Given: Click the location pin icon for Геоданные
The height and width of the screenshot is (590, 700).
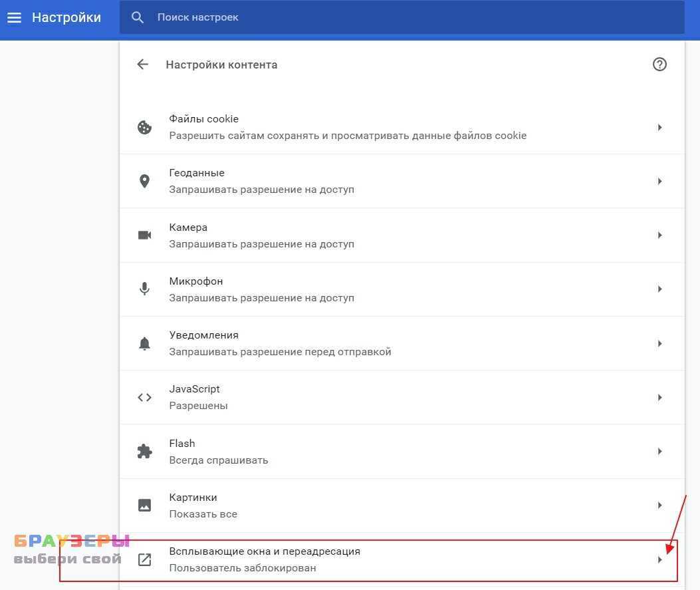Looking at the screenshot, I should point(144,181).
